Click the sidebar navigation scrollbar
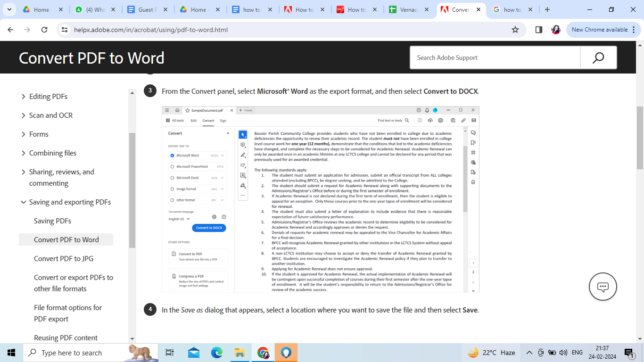 click(132, 189)
